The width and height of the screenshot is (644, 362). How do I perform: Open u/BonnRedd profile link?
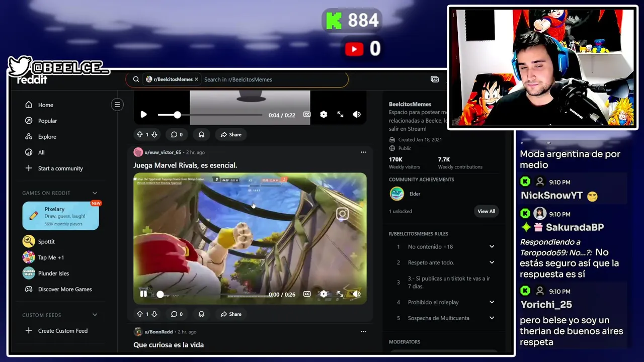tap(159, 332)
